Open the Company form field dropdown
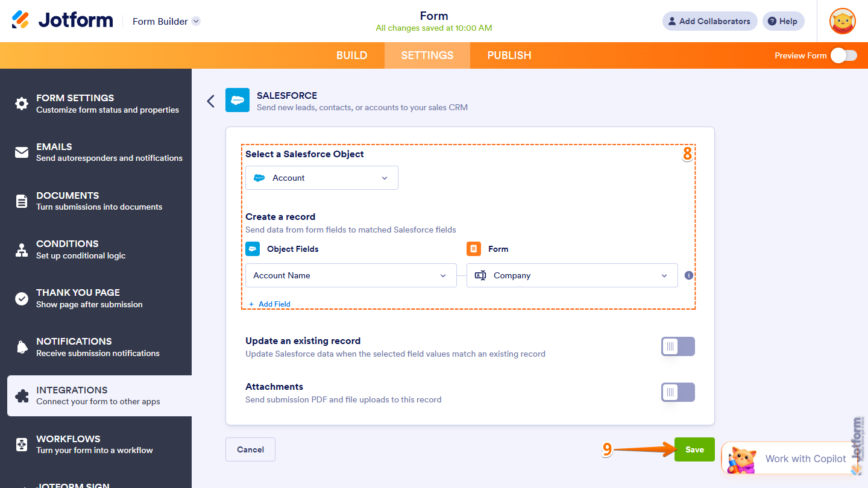Screen dimensions: 868x488 [571, 275]
